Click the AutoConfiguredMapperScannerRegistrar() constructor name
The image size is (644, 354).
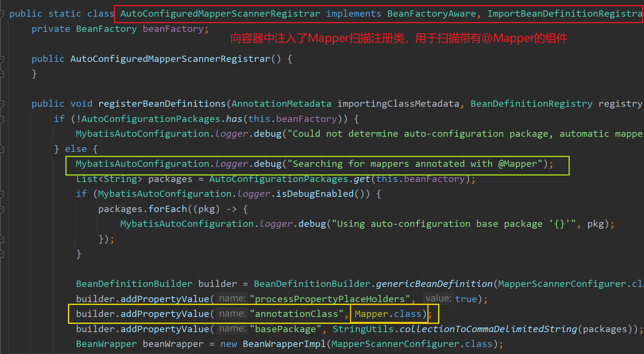pyautogui.click(x=170, y=59)
